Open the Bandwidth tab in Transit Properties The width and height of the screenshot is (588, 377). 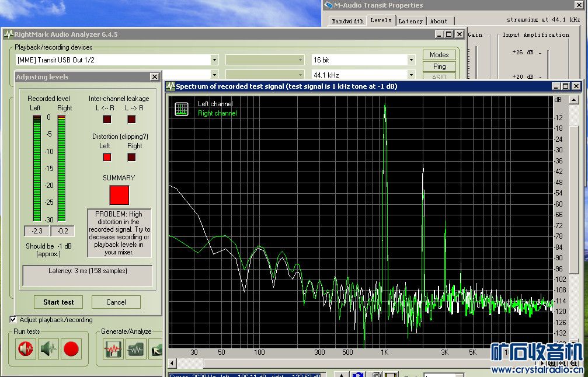click(x=347, y=21)
